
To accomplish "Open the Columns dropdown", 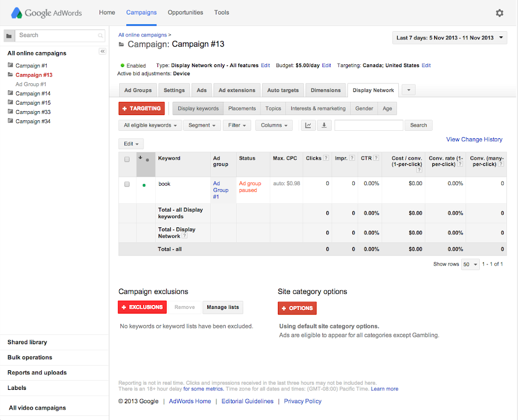I will [274, 126].
